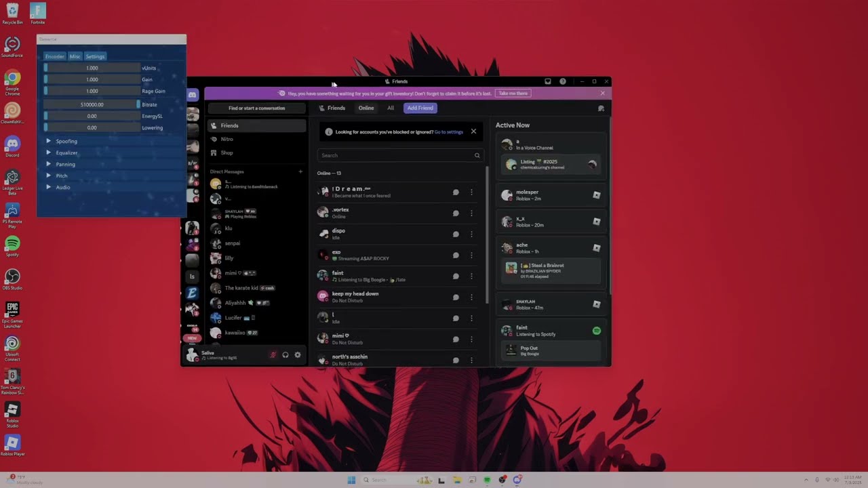Open Epic Games Launcher desktop icon
This screenshot has width=868, height=488.
point(12,314)
